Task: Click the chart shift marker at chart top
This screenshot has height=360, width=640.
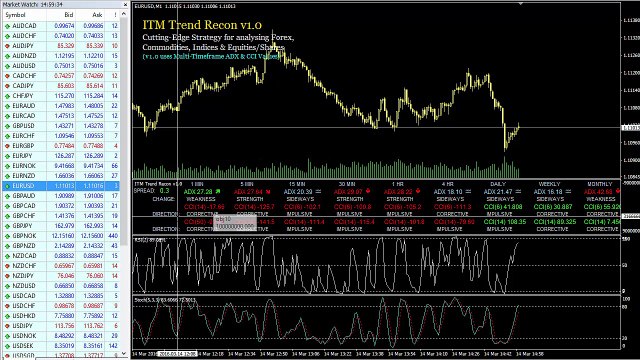Action: click(521, 4)
